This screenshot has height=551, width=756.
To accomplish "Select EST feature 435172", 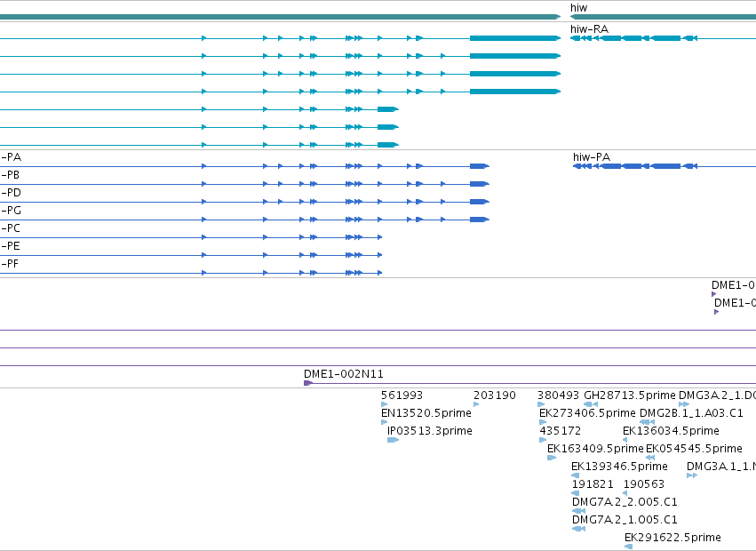I will point(561,431).
